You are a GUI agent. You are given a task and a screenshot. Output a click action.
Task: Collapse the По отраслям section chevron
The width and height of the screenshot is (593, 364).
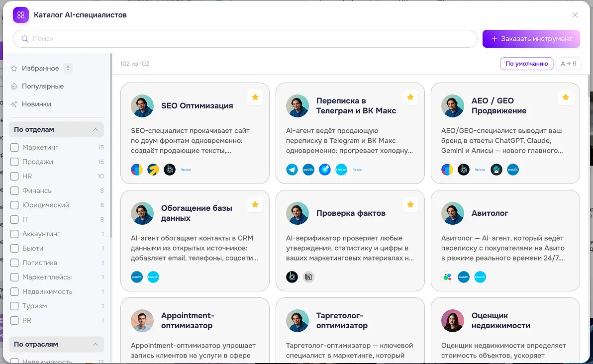point(96,344)
